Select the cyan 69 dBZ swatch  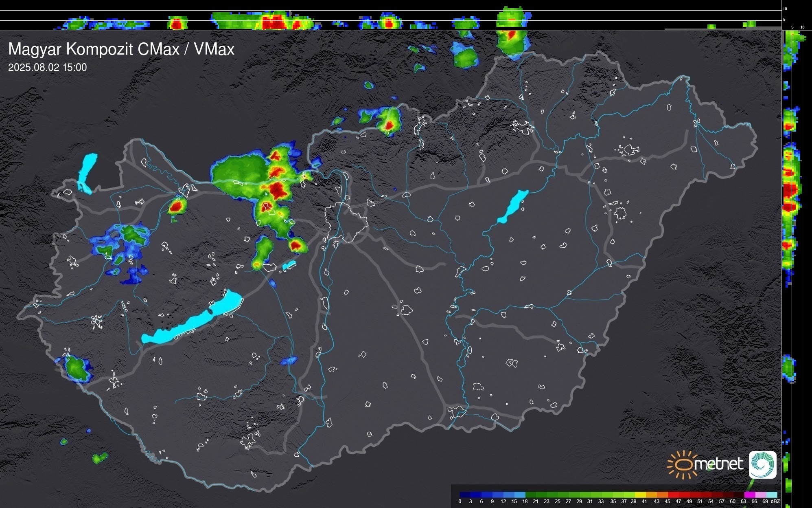[x=771, y=495]
